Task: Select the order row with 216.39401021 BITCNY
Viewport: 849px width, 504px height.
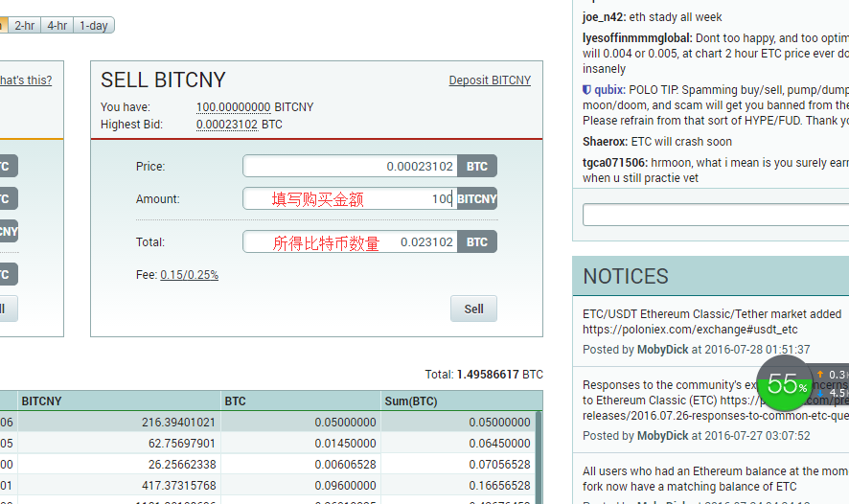Action: pyautogui.click(x=267, y=423)
